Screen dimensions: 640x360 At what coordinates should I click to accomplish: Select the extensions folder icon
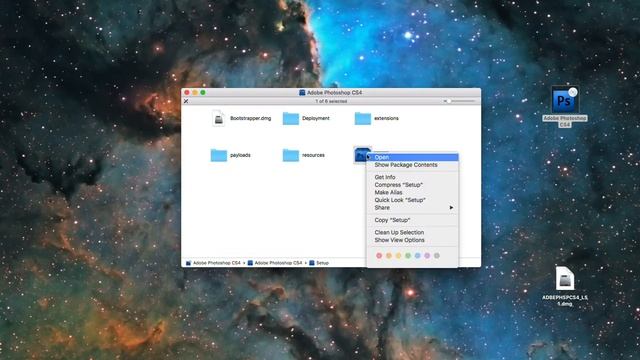(x=362, y=118)
